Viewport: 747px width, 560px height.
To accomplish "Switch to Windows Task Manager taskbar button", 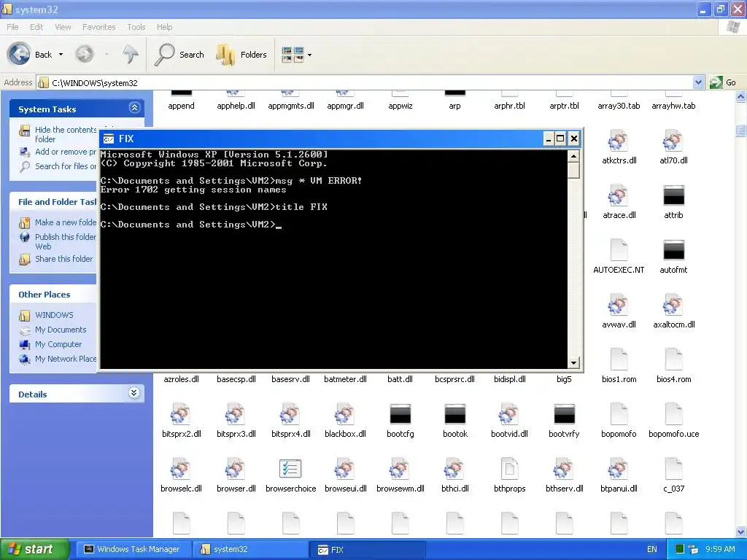I will click(x=133, y=549).
